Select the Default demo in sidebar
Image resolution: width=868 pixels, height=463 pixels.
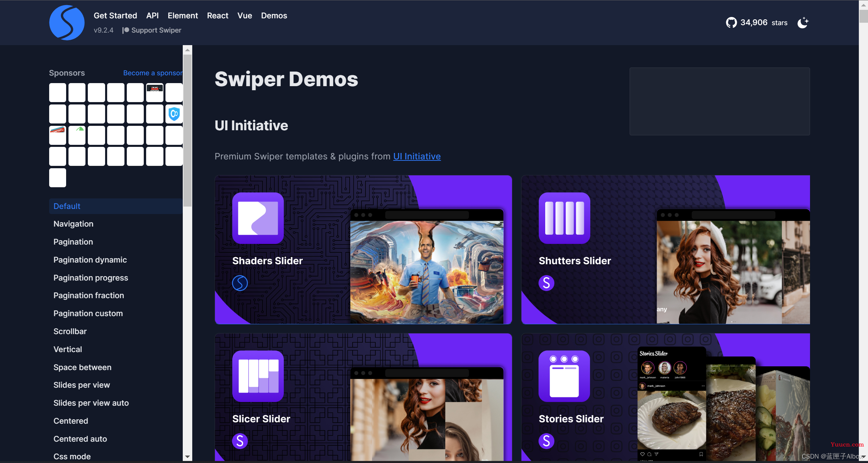[x=116, y=206]
